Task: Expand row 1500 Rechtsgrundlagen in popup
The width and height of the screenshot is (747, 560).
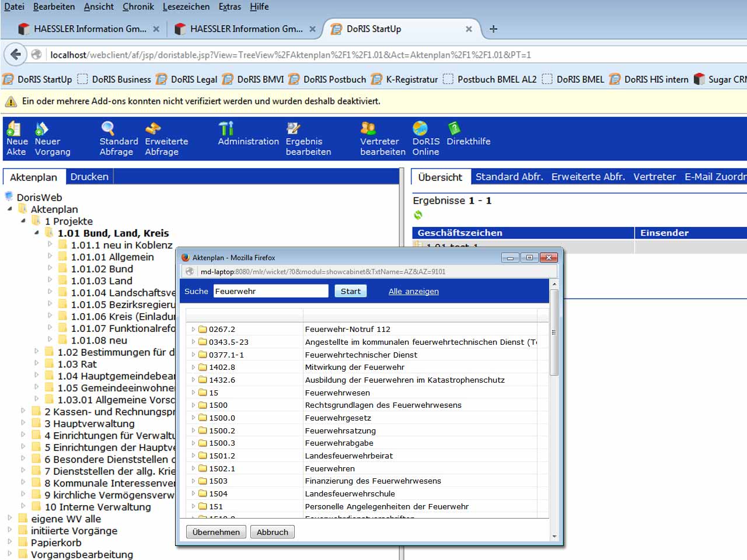Action: [x=193, y=405]
